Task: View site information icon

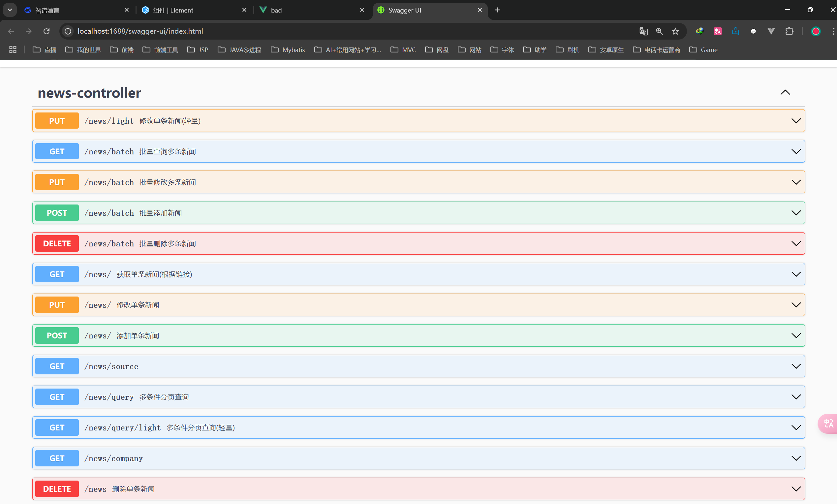Action: [68, 31]
